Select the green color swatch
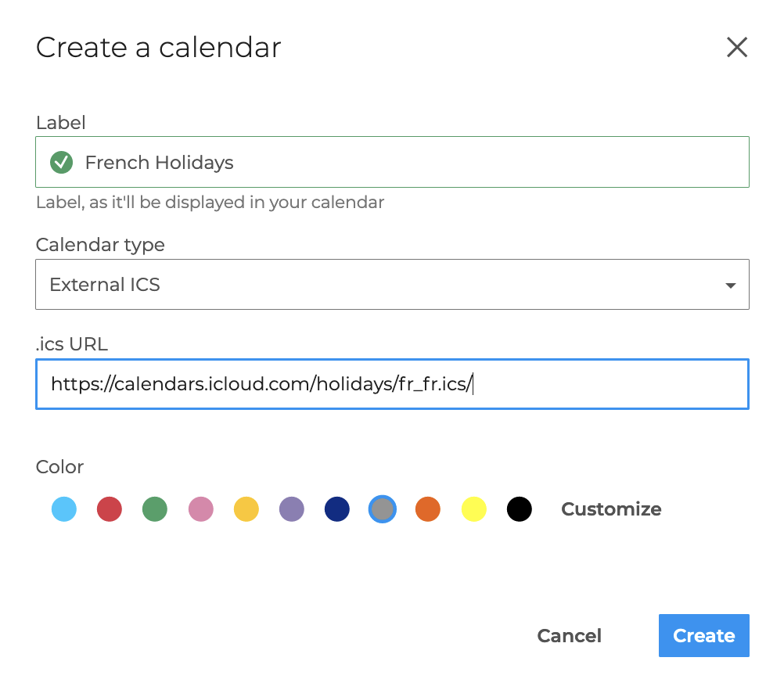Viewport: 784px width, 679px height. point(155,509)
